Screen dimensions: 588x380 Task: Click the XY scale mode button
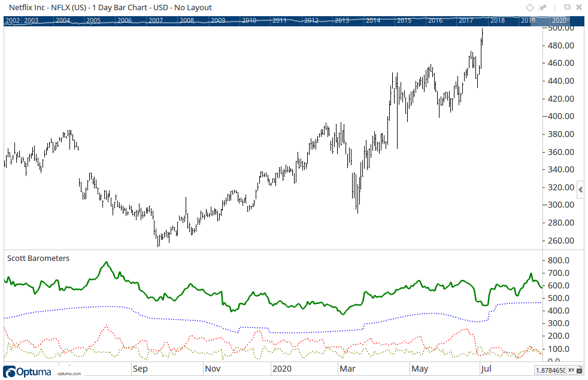tap(571, 370)
